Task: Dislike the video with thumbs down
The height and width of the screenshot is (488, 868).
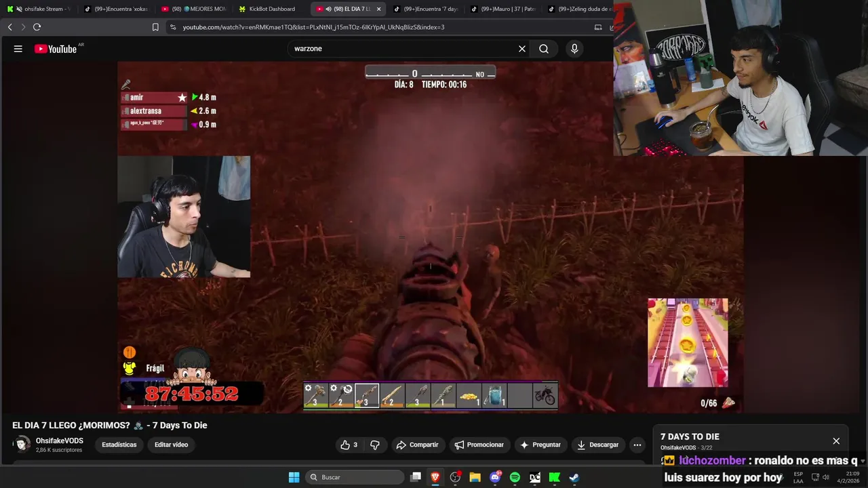Action: tap(374, 445)
